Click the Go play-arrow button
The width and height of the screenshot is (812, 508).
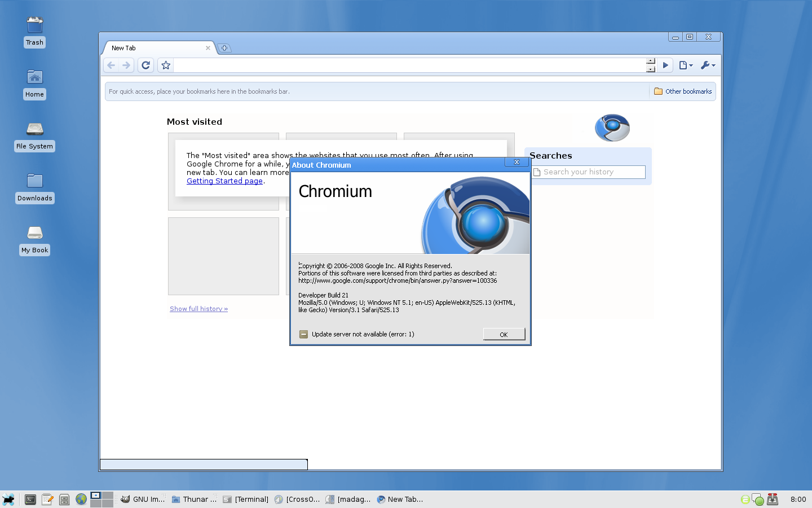point(665,65)
